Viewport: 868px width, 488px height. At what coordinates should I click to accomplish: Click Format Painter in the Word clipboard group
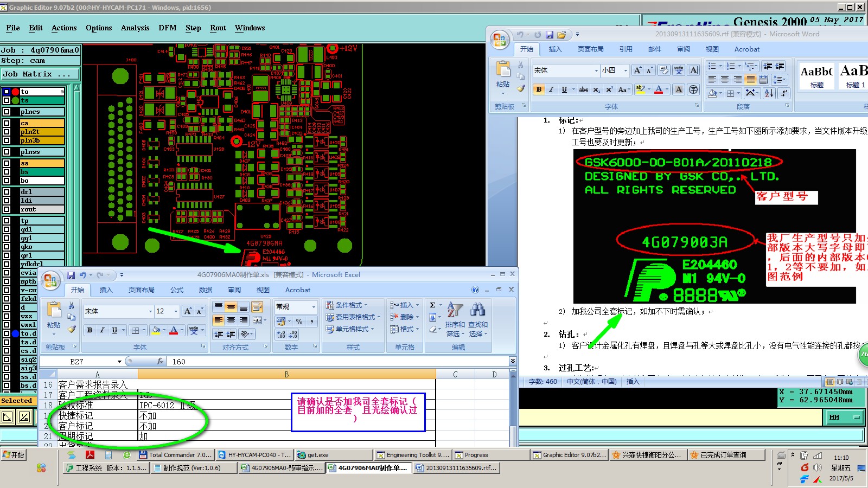pos(521,88)
